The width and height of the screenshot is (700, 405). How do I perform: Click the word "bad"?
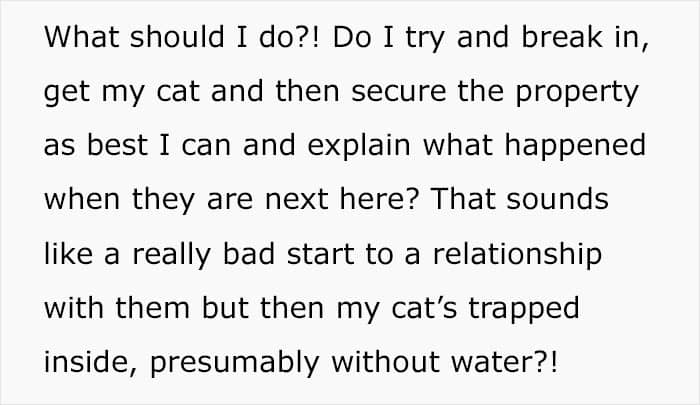coord(249,253)
